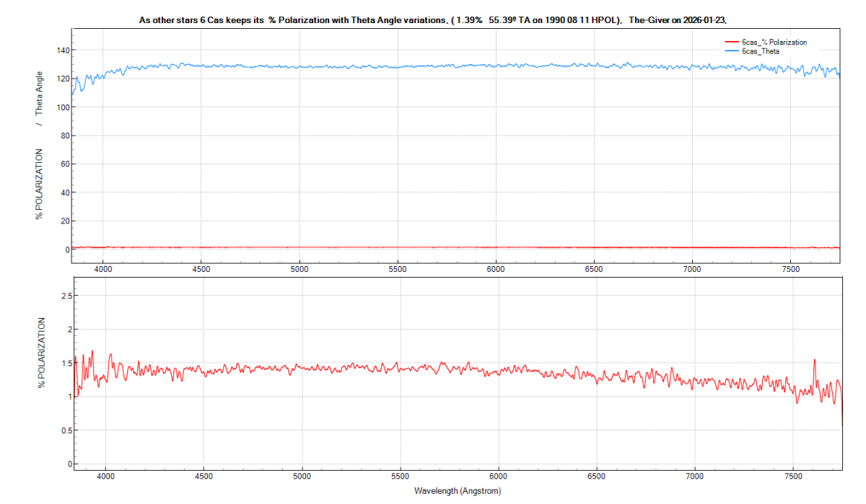
Task: Click the Theta curve dip near 3900 Angstrom
Action: 82,89
